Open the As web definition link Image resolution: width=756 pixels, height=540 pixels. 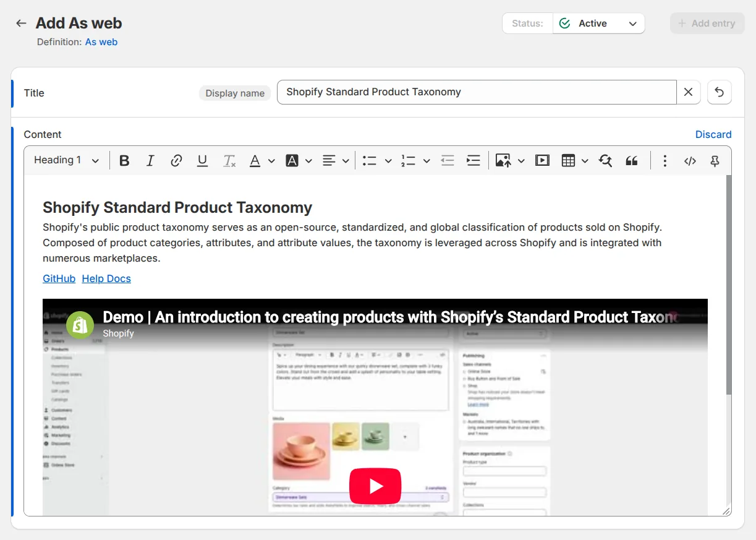pos(101,42)
